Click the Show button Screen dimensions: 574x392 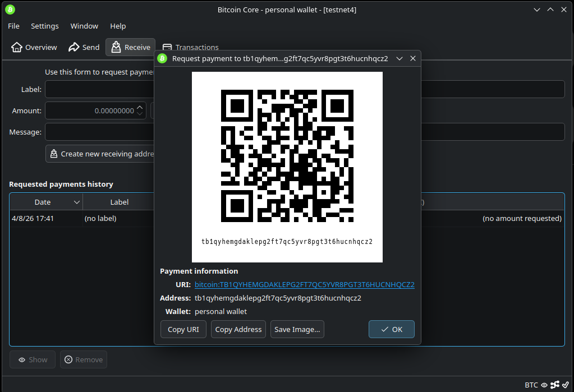click(33, 360)
